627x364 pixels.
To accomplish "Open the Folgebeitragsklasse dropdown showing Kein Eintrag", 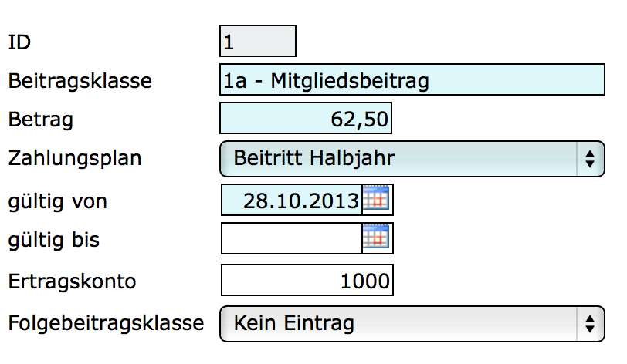I will coord(398,322).
